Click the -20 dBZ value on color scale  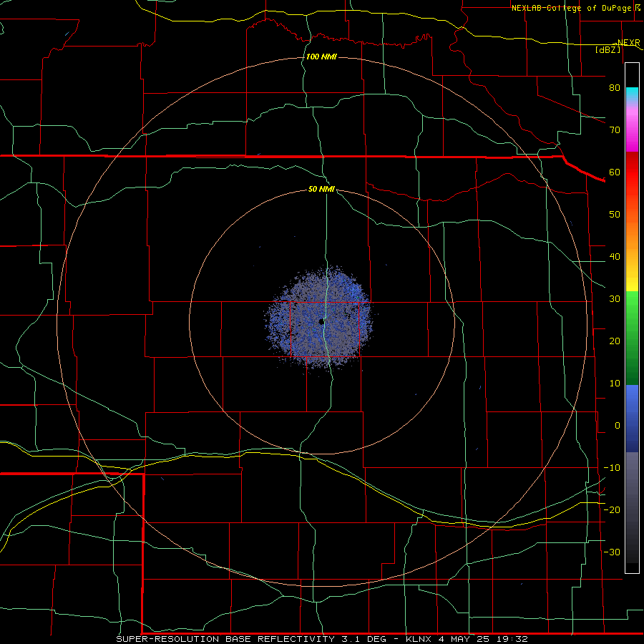pyautogui.click(x=612, y=510)
